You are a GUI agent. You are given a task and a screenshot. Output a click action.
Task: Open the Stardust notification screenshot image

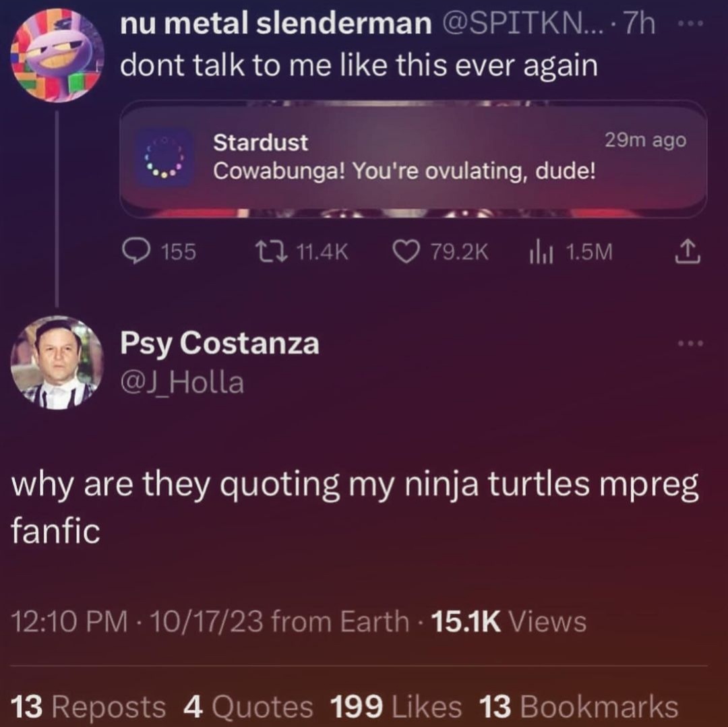click(413, 159)
